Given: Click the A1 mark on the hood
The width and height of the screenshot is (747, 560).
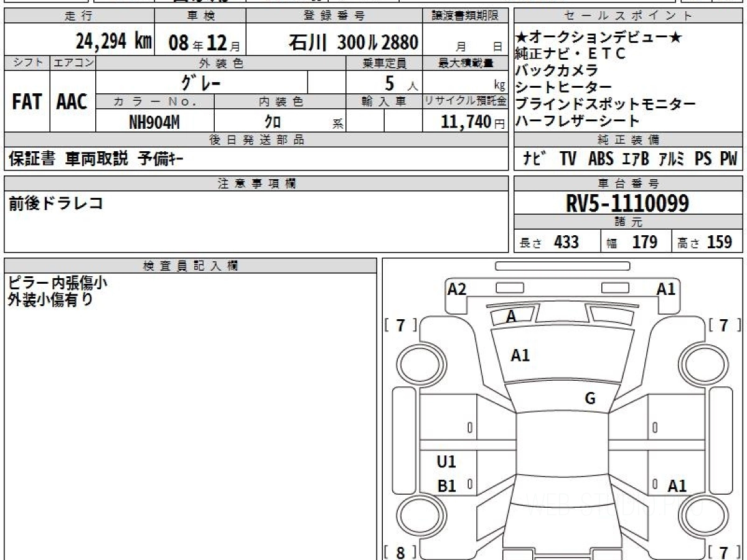Looking at the screenshot, I should pyautogui.click(x=520, y=355).
